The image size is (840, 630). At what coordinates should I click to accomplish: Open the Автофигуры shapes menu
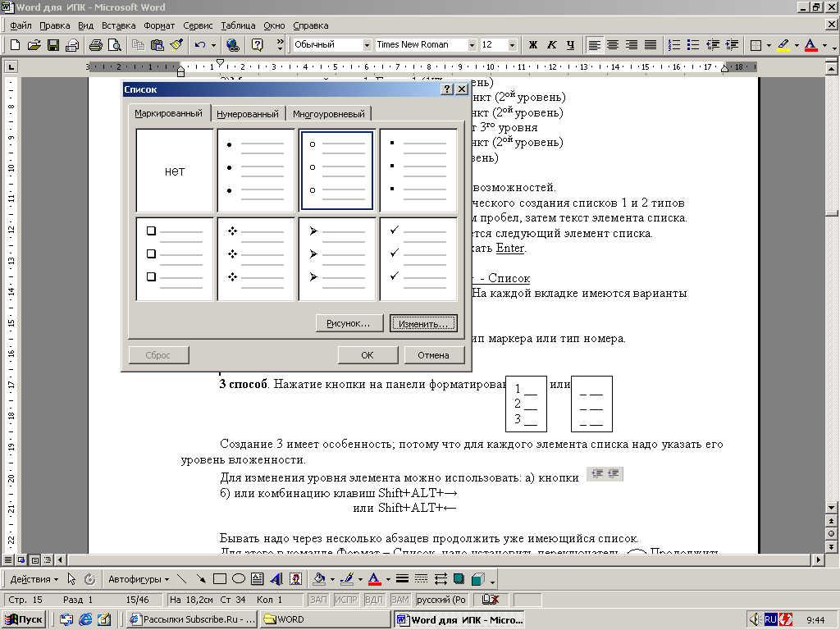[x=138, y=579]
